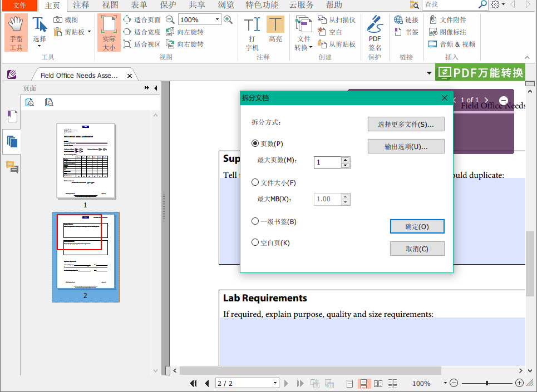Click Select More Files (选择更多文件) button
The image size is (537, 392).
(406, 125)
